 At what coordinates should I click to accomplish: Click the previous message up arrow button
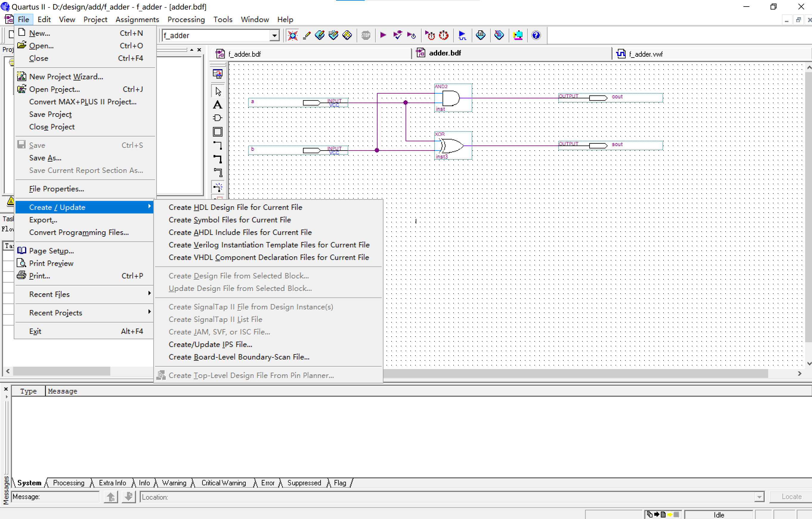[x=111, y=497]
